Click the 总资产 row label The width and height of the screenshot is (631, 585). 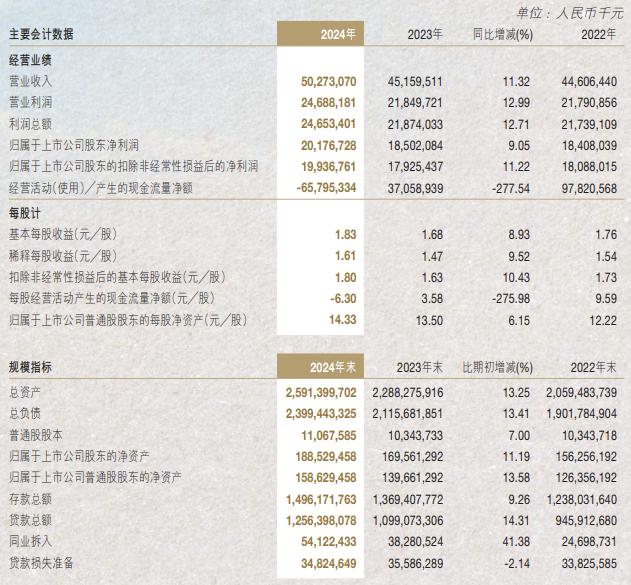click(25, 392)
